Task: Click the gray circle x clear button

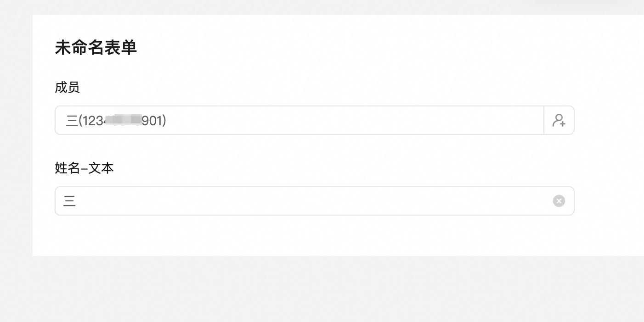Action: coord(559,201)
